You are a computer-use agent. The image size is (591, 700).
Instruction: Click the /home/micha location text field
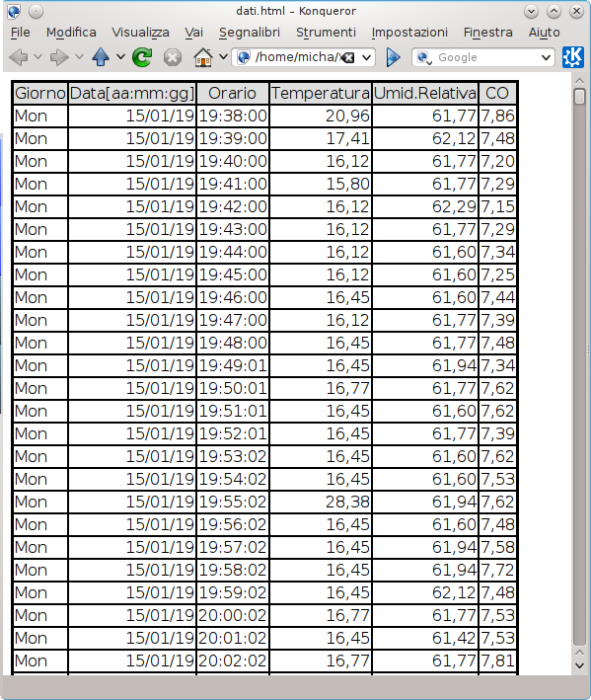pyautogui.click(x=297, y=57)
